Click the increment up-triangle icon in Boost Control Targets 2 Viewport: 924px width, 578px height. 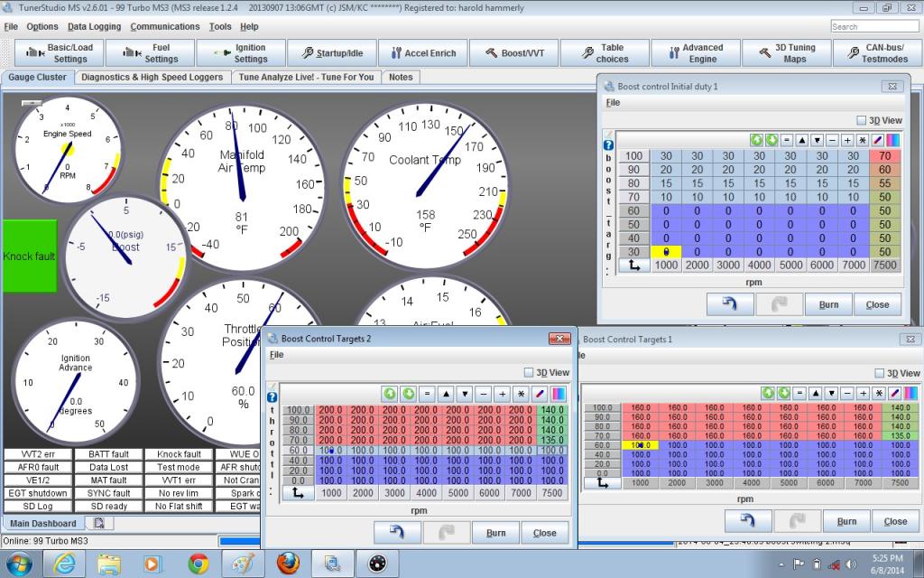click(x=445, y=395)
